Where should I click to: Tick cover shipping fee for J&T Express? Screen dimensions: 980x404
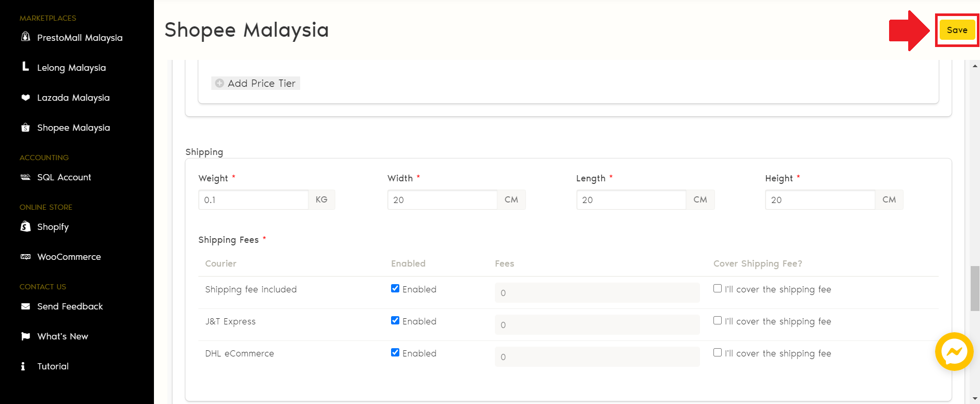718,320
